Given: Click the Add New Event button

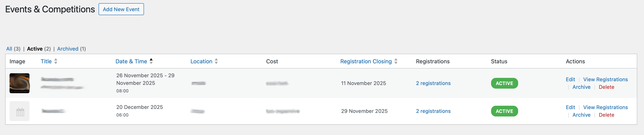Looking at the screenshot, I should coord(121,9).
